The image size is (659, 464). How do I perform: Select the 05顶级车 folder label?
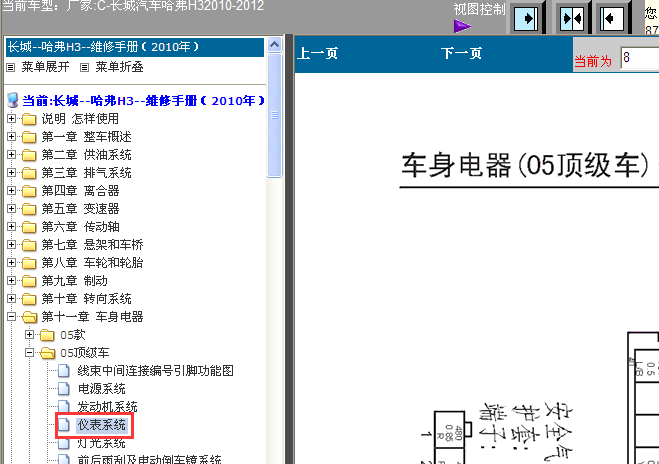(84, 353)
